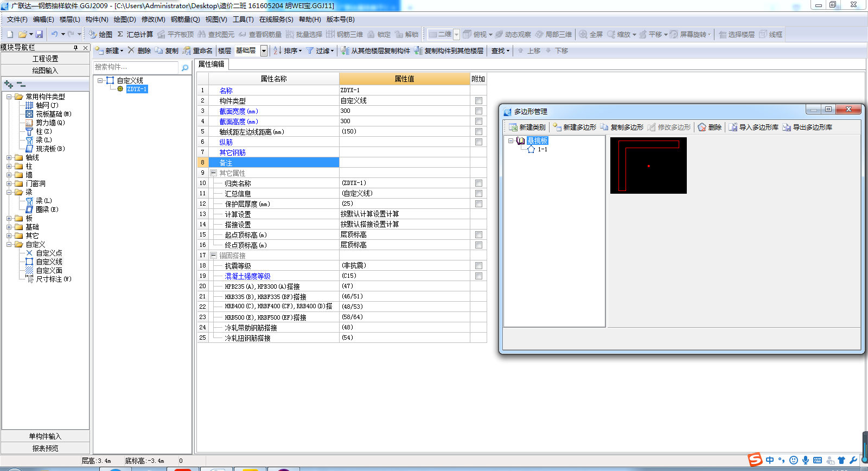Open the 基础层 floor dropdown
The image size is (868, 471).
coord(264,50)
